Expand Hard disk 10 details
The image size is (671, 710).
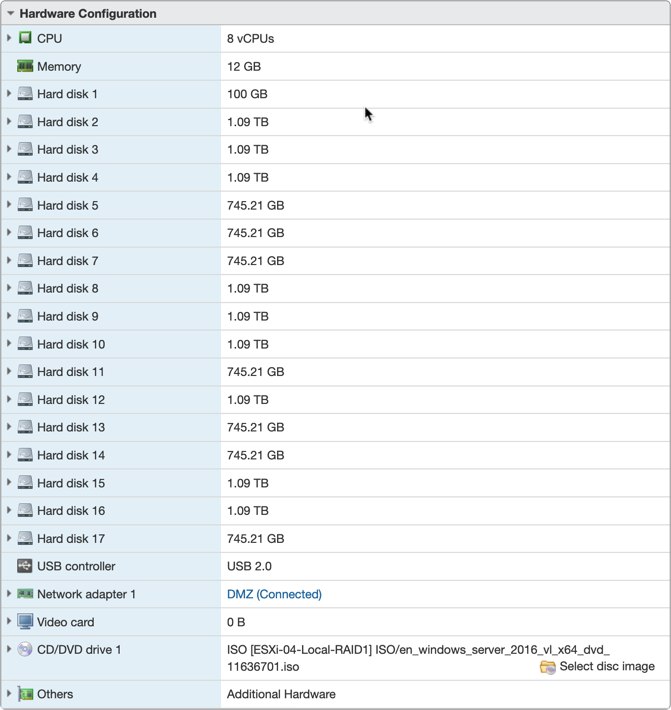pyautogui.click(x=9, y=344)
